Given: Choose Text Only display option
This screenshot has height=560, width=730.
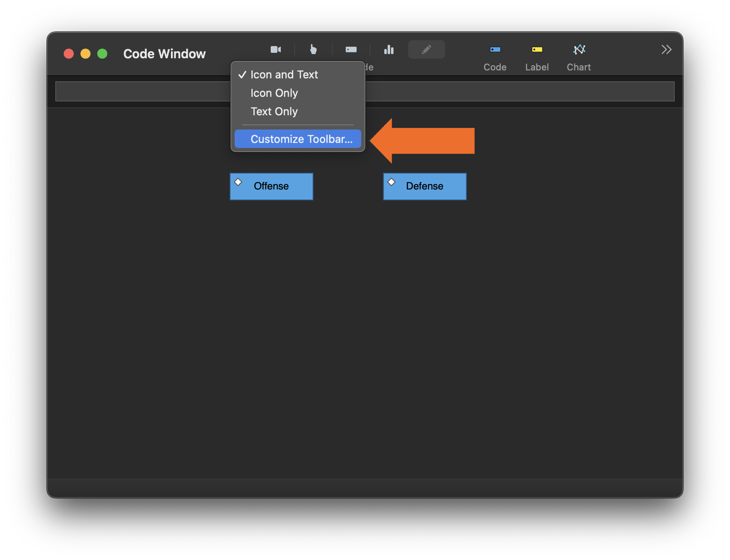Looking at the screenshot, I should coord(274,111).
